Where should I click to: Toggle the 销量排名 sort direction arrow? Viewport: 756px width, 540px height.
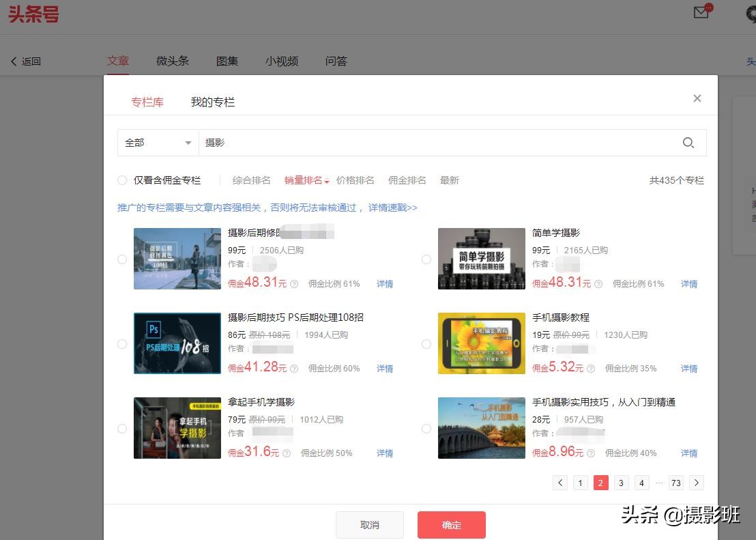click(x=325, y=180)
